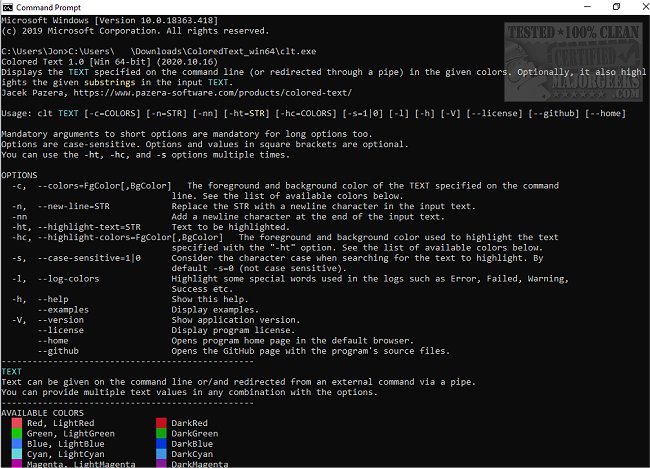This screenshot has width=650, height=468.
Task: Click the cyan TEXT section heading
Action: [x=11, y=371]
